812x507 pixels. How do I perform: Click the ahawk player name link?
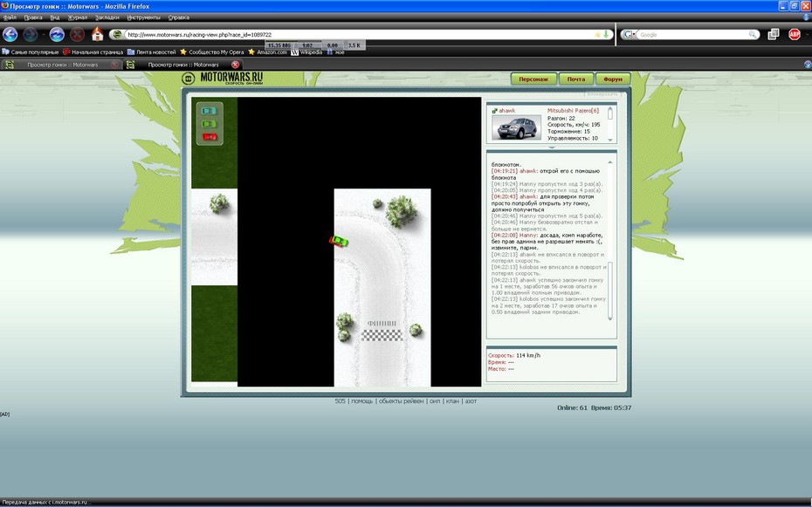click(x=507, y=111)
